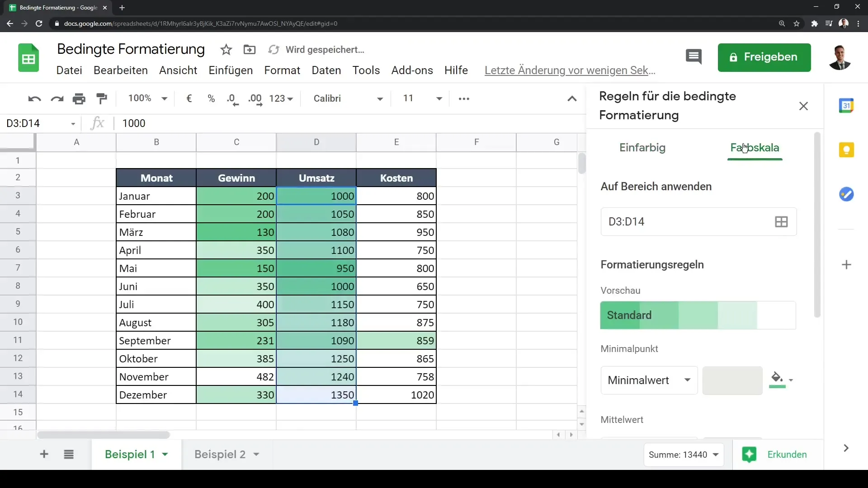
Task: Increase decimal places icon
Action: (x=255, y=99)
